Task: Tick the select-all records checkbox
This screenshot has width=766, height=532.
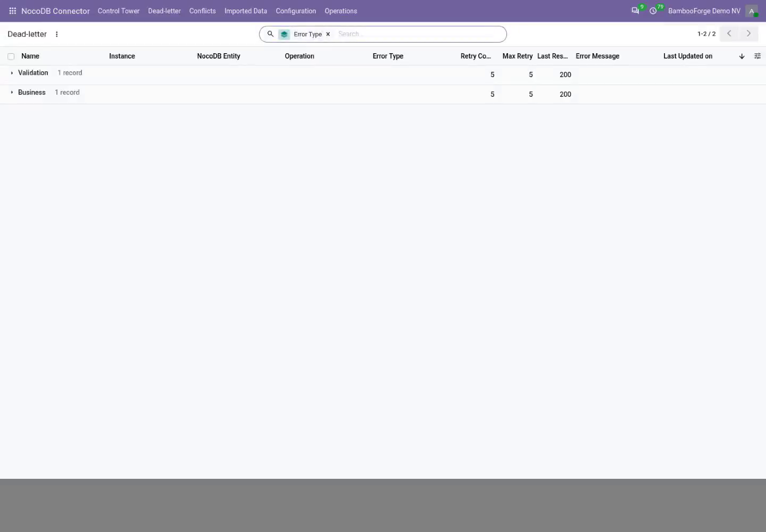Action: 11,56
